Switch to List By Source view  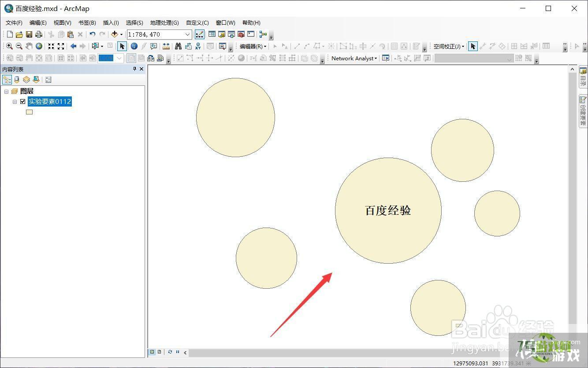pos(17,80)
